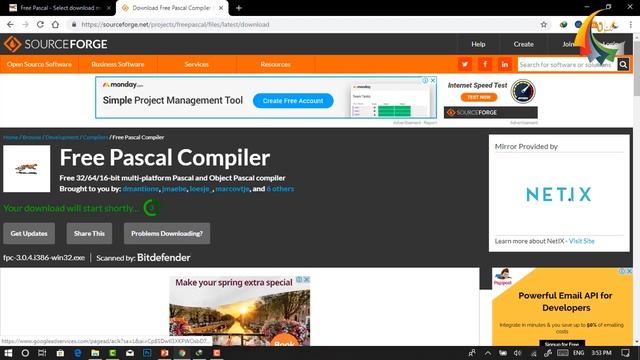Click the Share This button

tap(89, 233)
